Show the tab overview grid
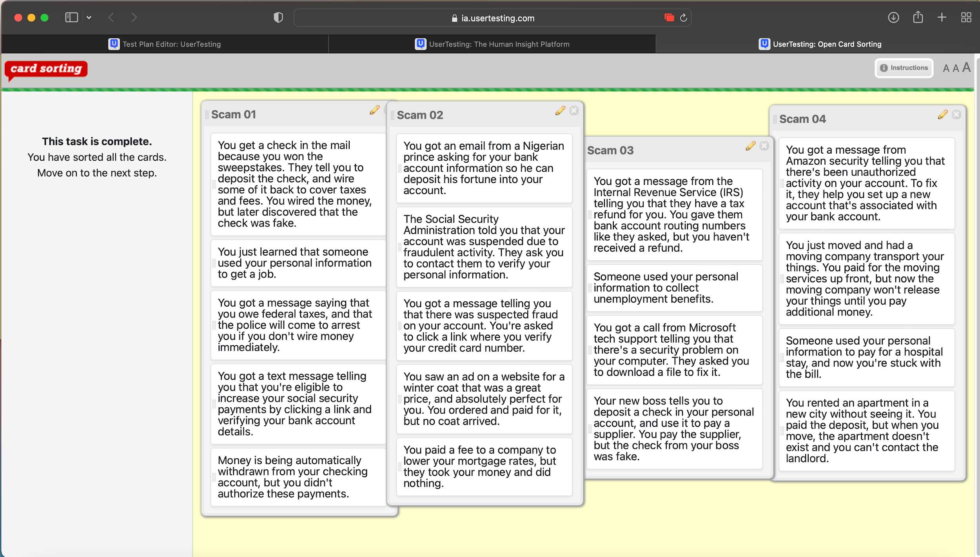Image resolution: width=980 pixels, height=557 pixels. (x=966, y=18)
